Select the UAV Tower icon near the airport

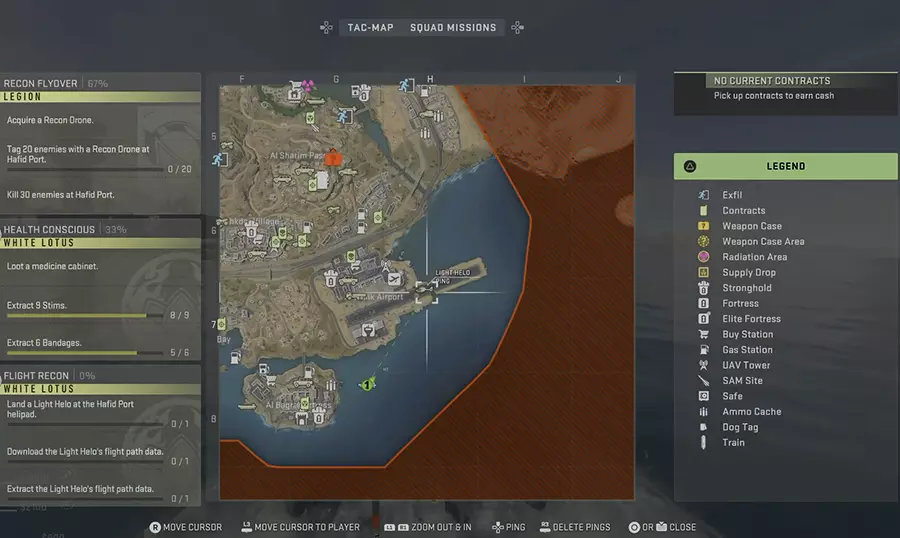(386, 266)
